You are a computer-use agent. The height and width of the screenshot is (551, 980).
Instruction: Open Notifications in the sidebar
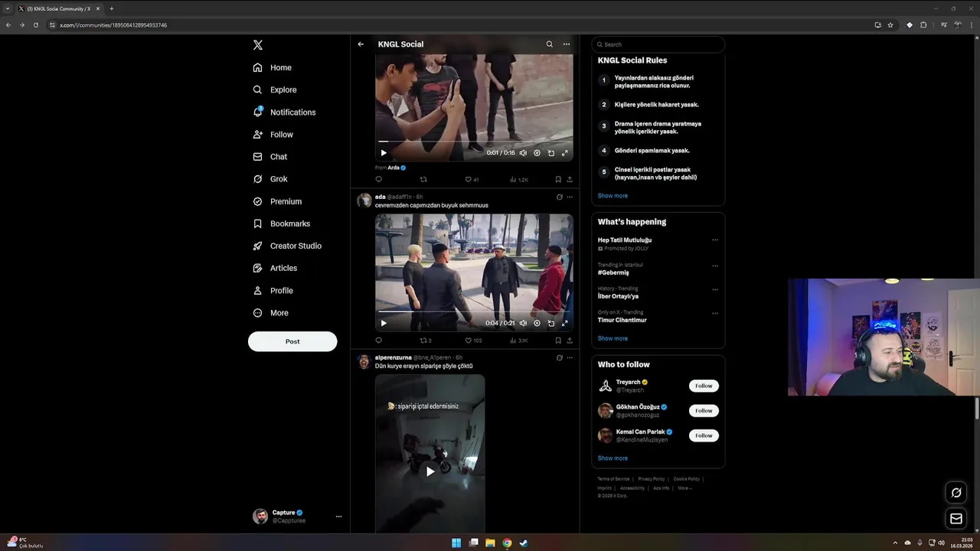click(284, 112)
